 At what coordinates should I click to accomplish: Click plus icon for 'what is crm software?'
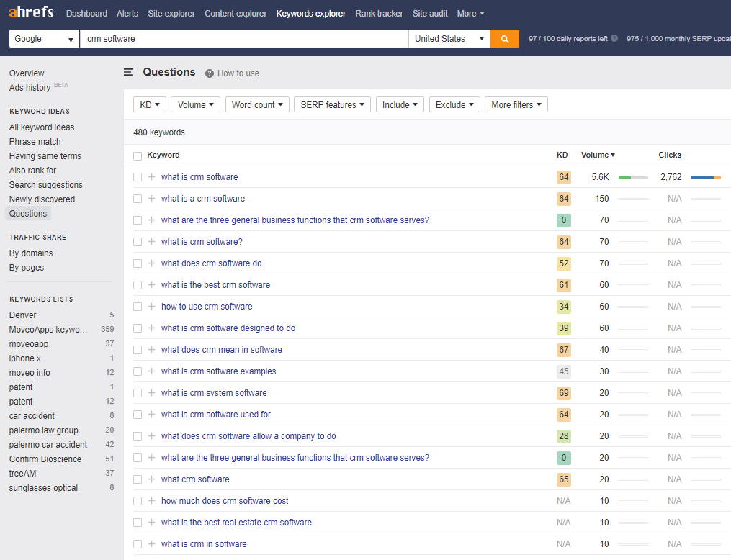click(151, 242)
